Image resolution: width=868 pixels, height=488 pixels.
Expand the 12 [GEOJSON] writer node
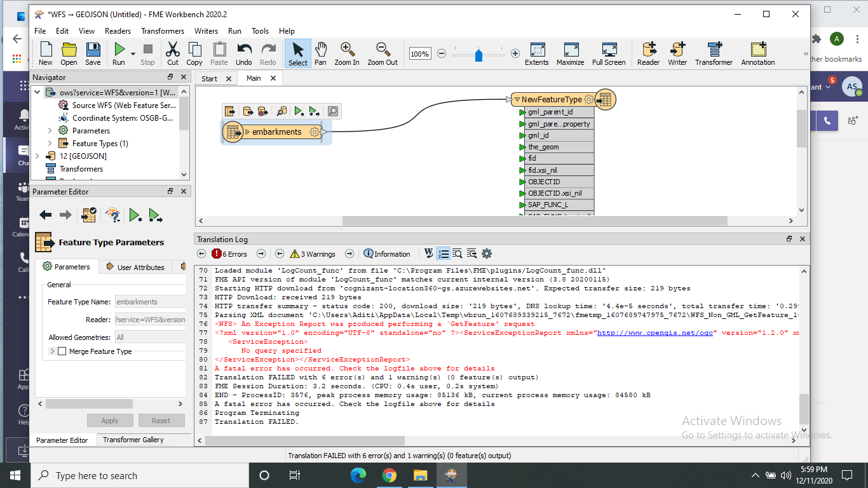[x=37, y=156]
